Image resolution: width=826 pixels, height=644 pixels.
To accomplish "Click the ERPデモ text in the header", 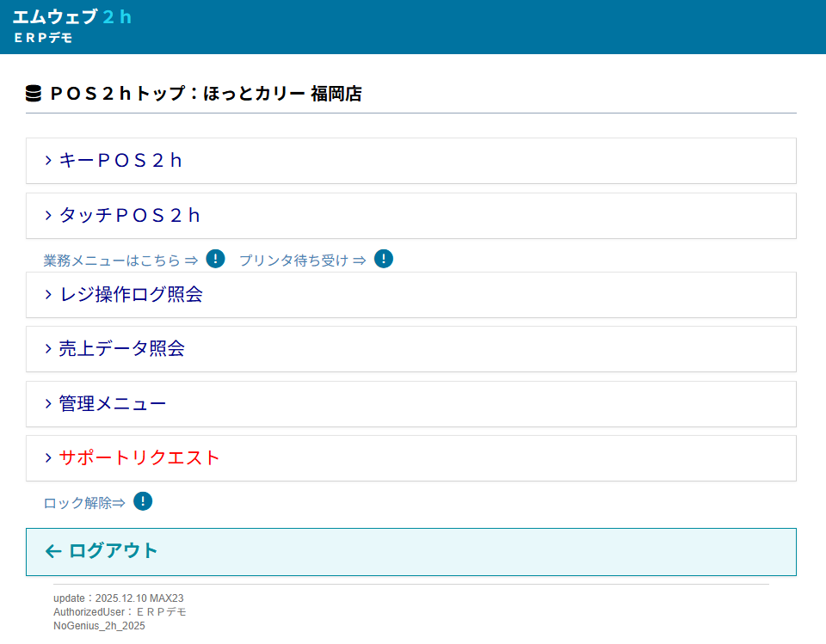I will pyautogui.click(x=44, y=39).
